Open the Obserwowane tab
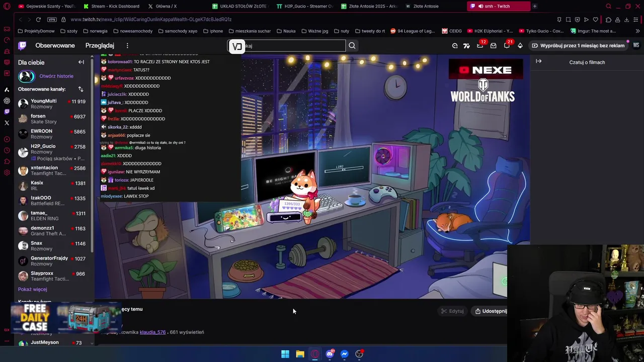644x362 pixels. (x=55, y=46)
